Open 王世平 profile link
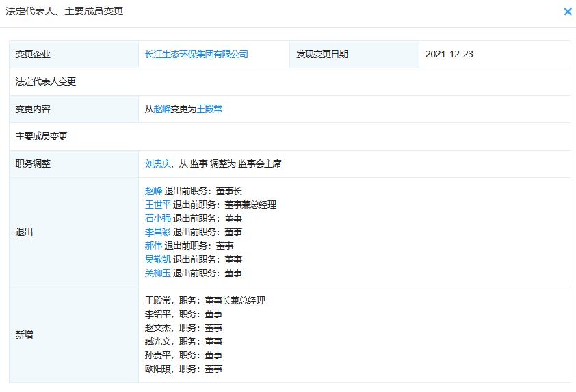 [x=158, y=205]
